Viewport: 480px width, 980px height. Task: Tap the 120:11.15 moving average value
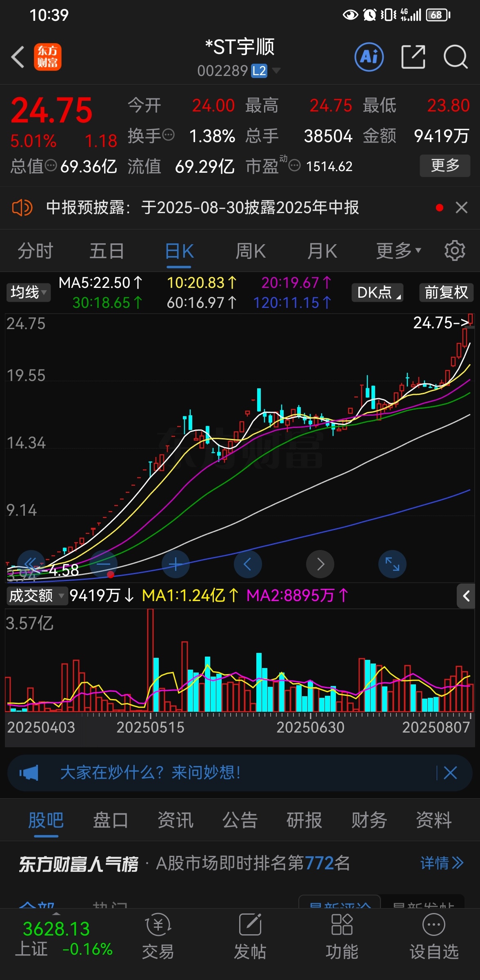pyautogui.click(x=292, y=303)
